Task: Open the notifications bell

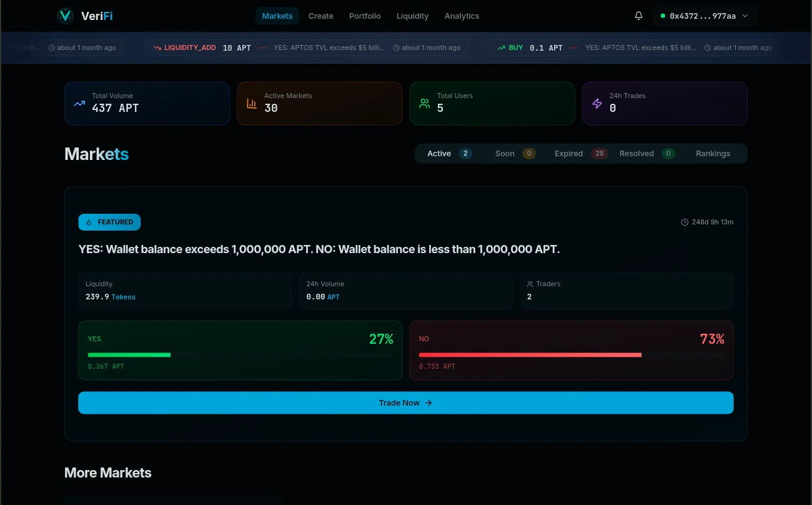Action: click(x=638, y=15)
